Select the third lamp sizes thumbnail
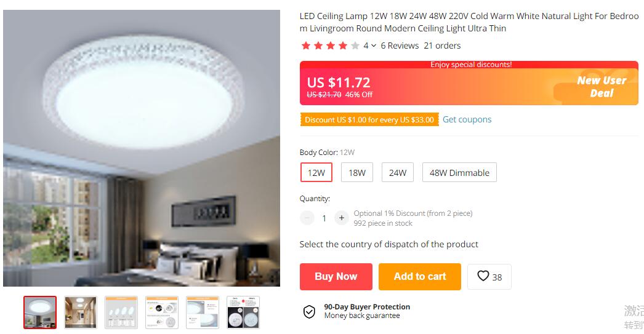The height and width of the screenshot is (334, 644). pos(121,312)
